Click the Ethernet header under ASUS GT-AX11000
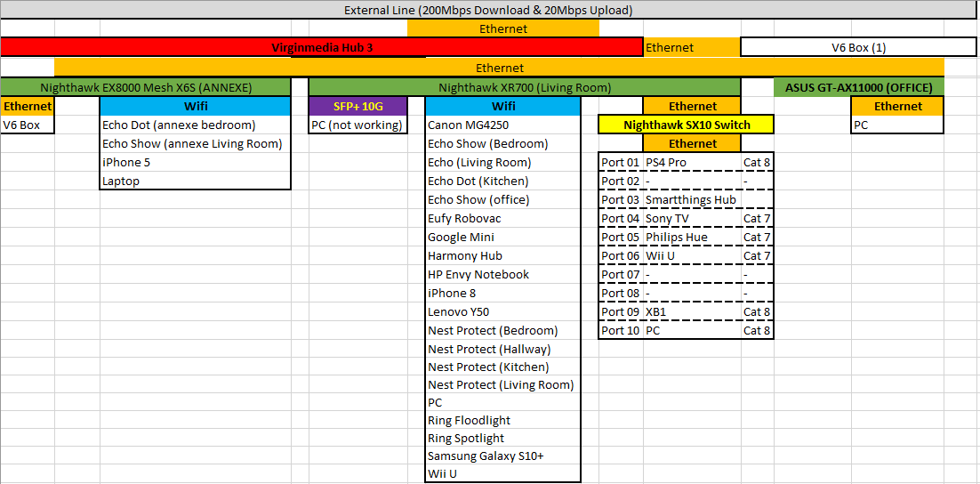This screenshot has width=980, height=484. tap(897, 106)
